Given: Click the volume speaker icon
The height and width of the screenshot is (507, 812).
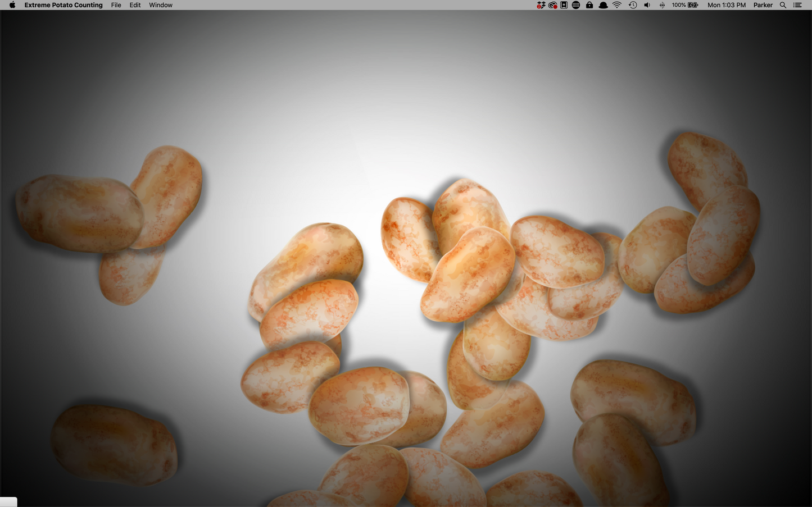Looking at the screenshot, I should [647, 5].
